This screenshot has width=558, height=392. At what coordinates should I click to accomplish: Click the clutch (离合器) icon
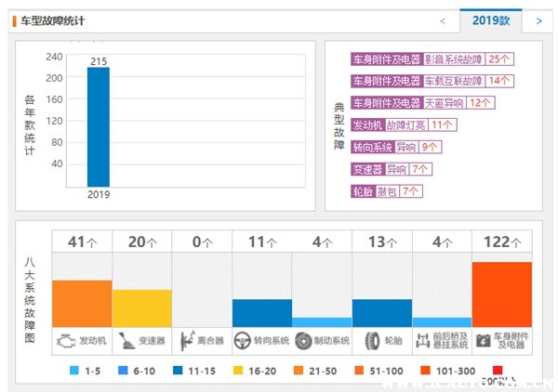click(186, 341)
